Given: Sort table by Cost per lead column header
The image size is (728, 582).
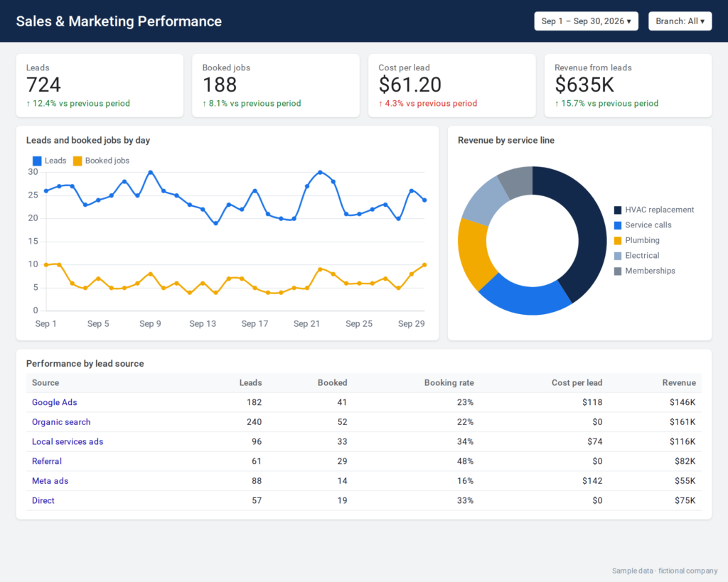Looking at the screenshot, I should (577, 383).
